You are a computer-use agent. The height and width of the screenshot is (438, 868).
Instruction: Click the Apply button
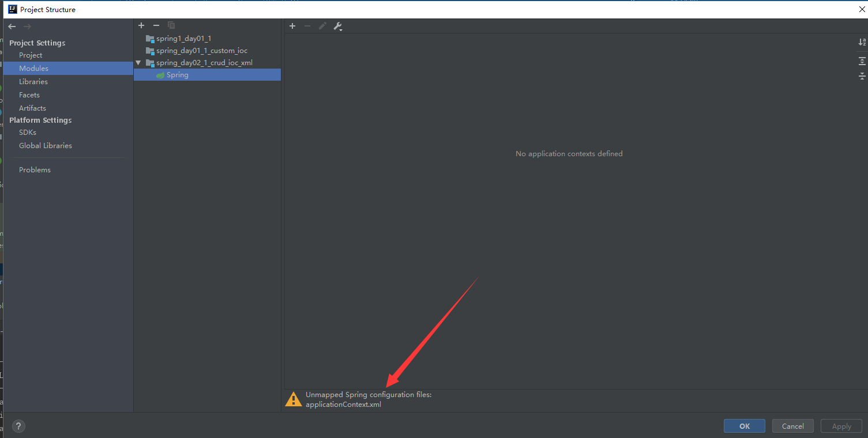(841, 426)
